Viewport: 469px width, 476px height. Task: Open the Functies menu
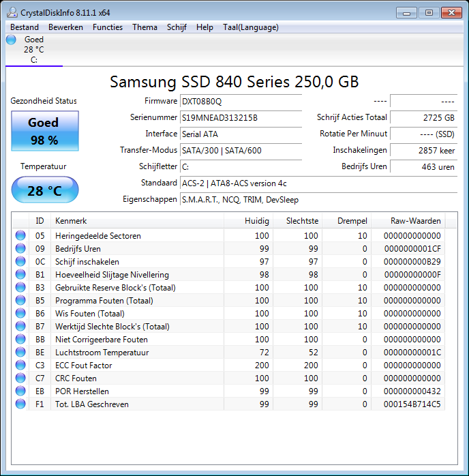108,27
